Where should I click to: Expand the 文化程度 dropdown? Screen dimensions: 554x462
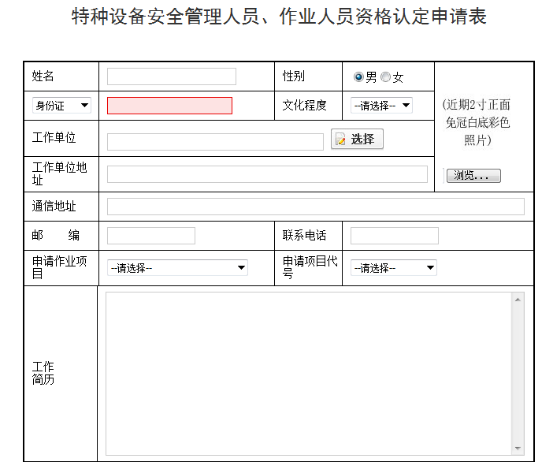point(382,105)
